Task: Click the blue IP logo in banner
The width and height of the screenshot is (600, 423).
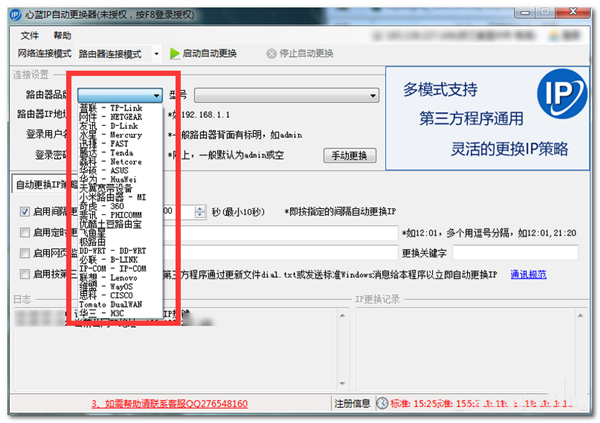Action: [x=562, y=94]
